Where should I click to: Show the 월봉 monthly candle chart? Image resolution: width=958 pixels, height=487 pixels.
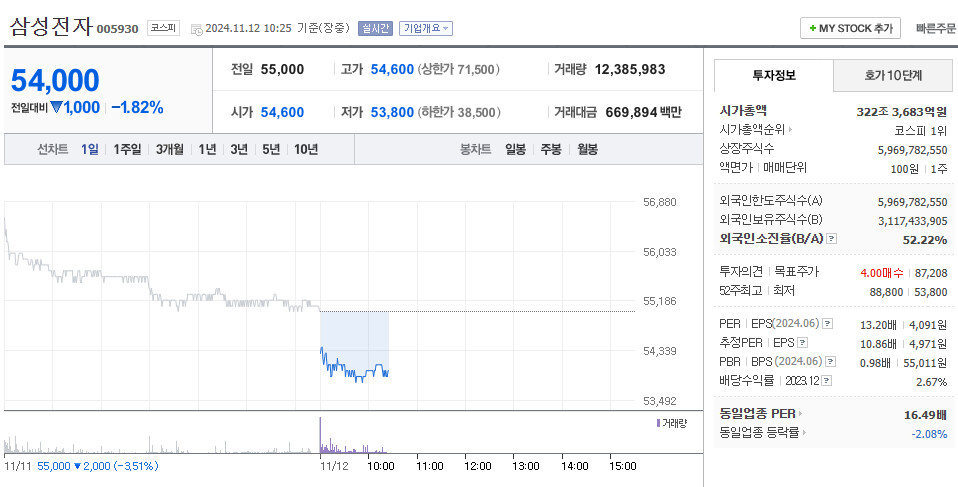point(587,149)
